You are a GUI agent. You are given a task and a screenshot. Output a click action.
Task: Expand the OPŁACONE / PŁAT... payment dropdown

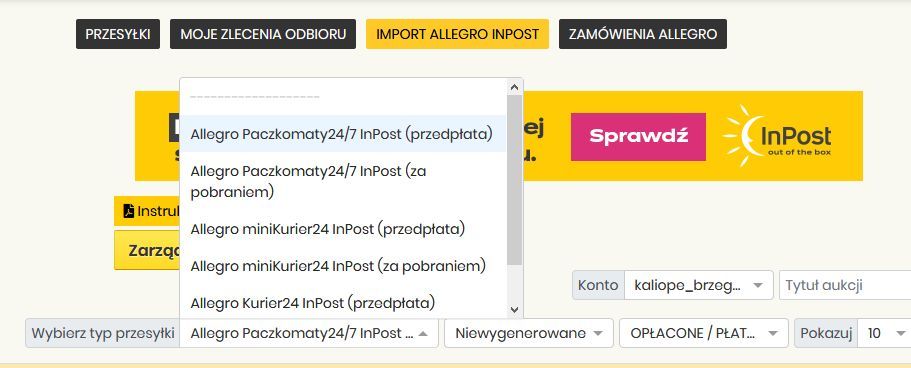[704, 333]
